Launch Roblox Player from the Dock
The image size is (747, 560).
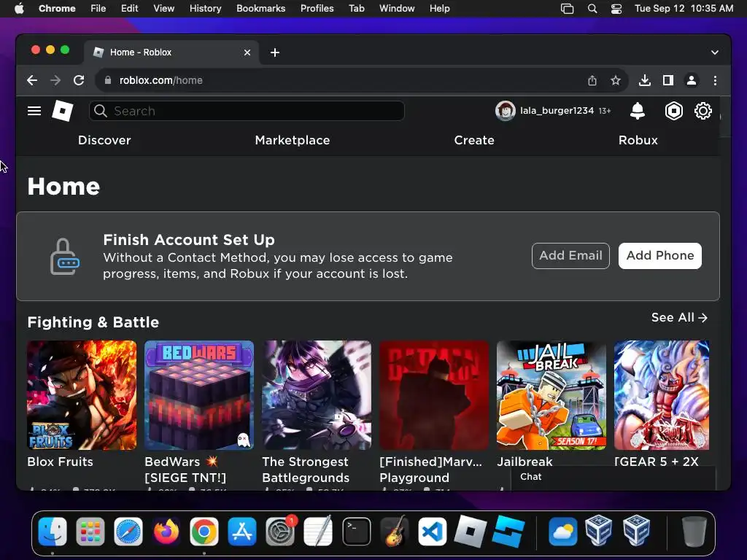coord(471,531)
